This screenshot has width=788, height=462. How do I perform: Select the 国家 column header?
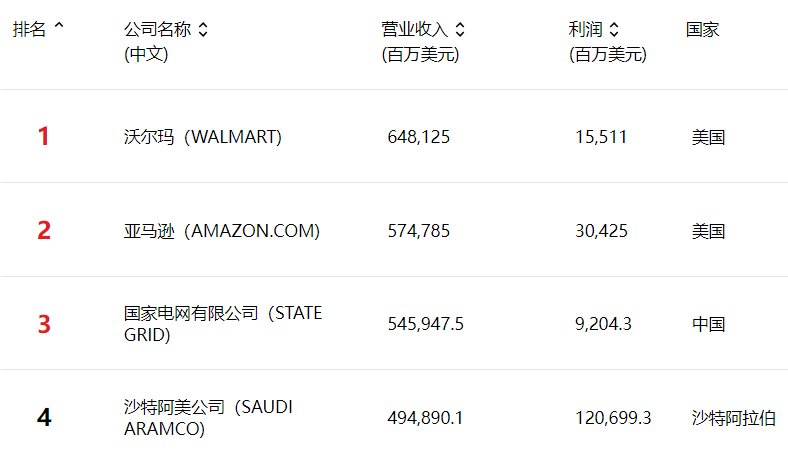pyautogui.click(x=702, y=30)
